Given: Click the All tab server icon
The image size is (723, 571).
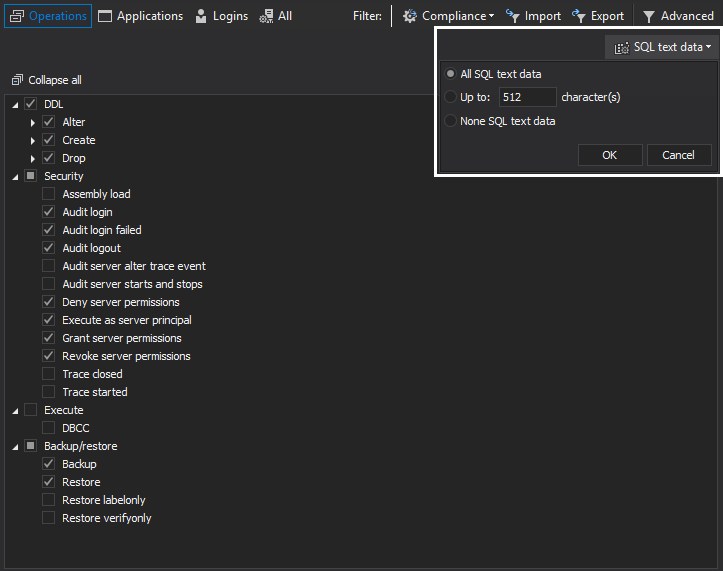Looking at the screenshot, I should [x=266, y=16].
